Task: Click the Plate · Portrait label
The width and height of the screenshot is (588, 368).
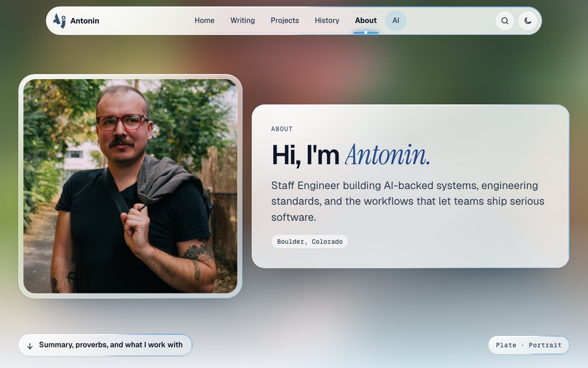Action: click(x=529, y=345)
